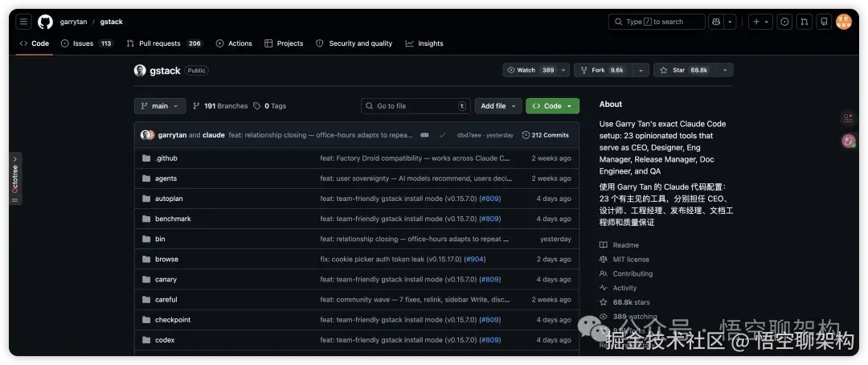
Task: Click the claude co-author name
Action: pyautogui.click(x=214, y=135)
